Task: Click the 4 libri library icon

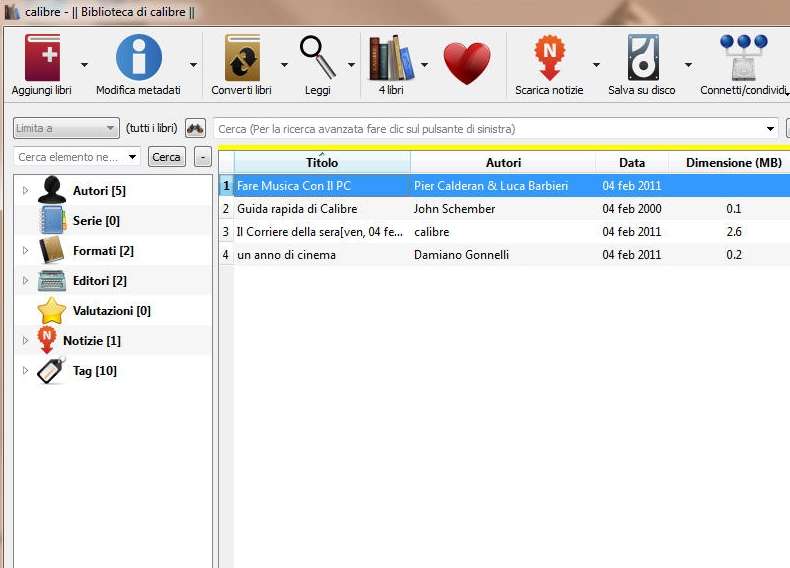Action: [x=392, y=57]
